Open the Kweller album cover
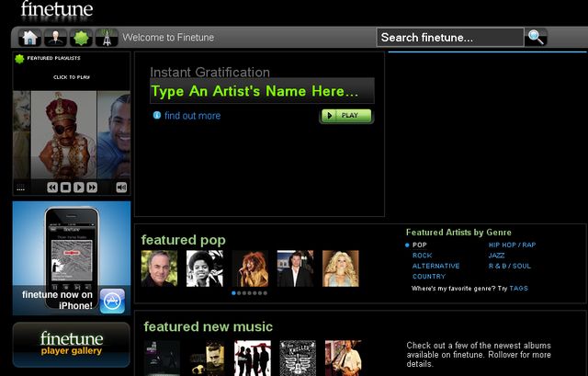The width and height of the screenshot is (588, 376). tap(298, 358)
